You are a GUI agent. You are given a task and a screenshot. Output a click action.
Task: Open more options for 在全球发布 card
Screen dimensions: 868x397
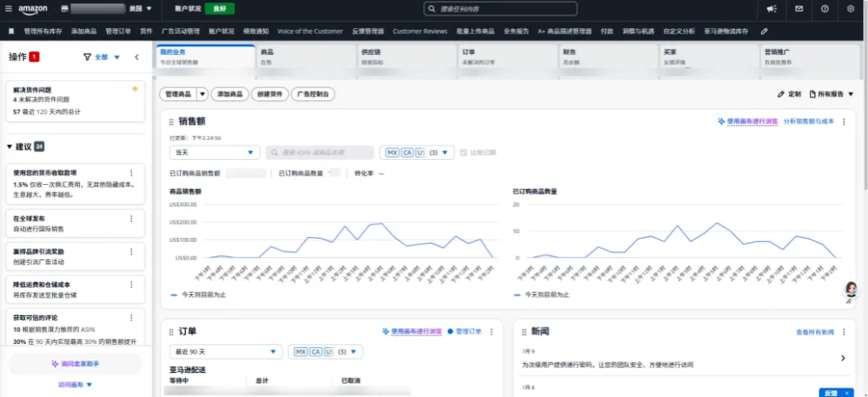click(x=131, y=219)
